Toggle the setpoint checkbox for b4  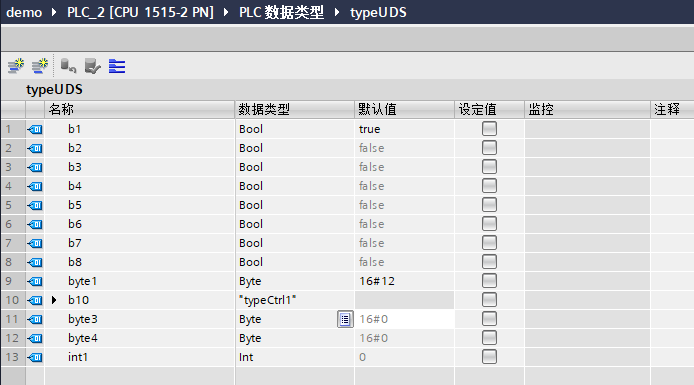[489, 186]
